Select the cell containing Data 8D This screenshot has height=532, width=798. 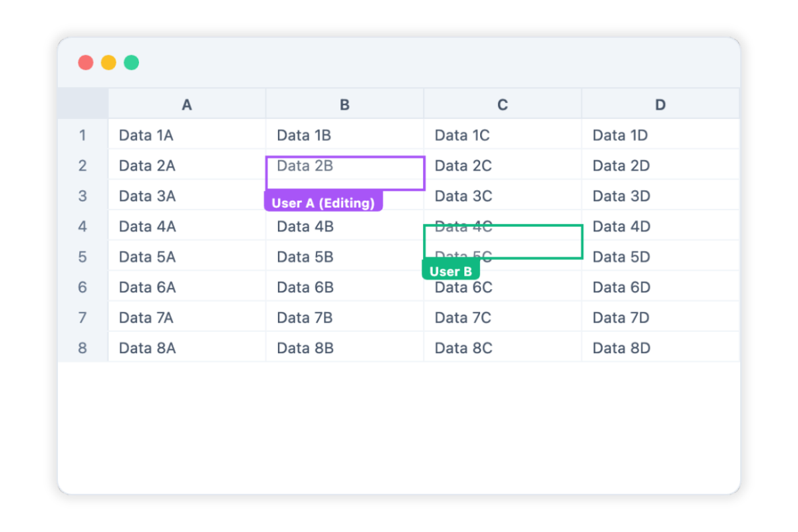tap(660, 347)
